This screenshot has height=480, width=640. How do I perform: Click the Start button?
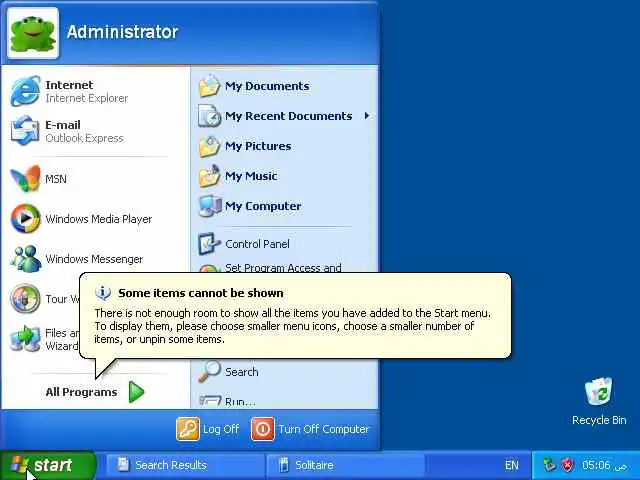(x=48, y=465)
